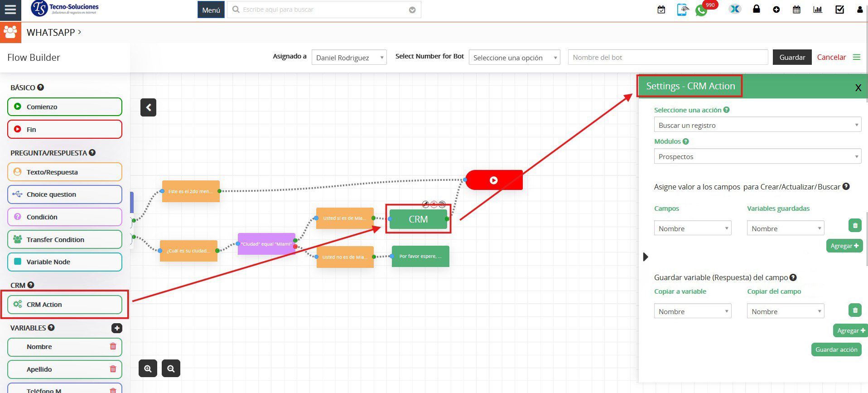Image resolution: width=868 pixels, height=393 pixels.
Task: Open the WhatsApp icon in top toolbar
Action: click(701, 10)
